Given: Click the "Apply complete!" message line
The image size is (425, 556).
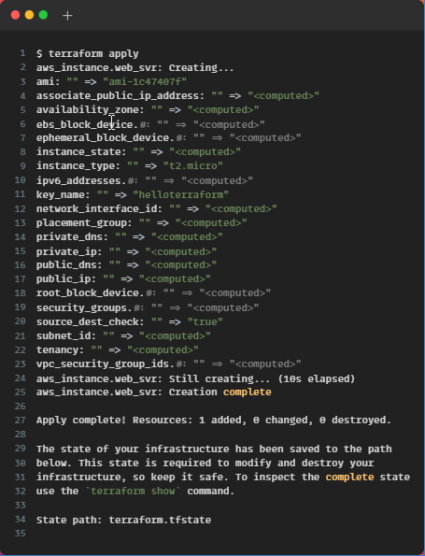Looking at the screenshot, I should pyautogui.click(x=213, y=420).
